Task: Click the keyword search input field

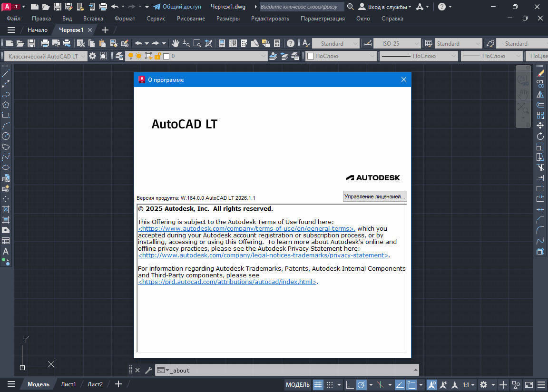Action: [302, 7]
